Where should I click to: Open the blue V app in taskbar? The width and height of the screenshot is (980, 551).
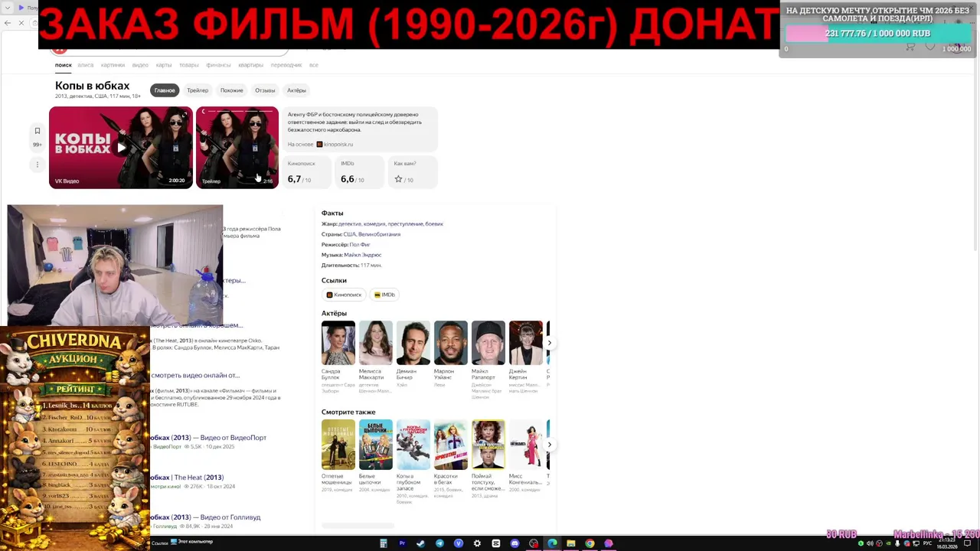(x=459, y=543)
